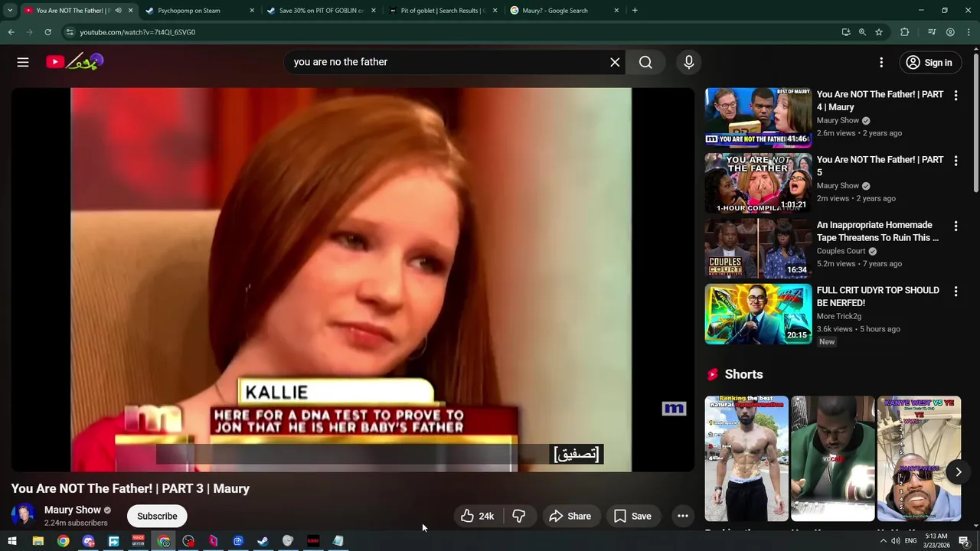980x551 pixels.
Task: Show hidden system tray icons
Action: [x=883, y=541]
